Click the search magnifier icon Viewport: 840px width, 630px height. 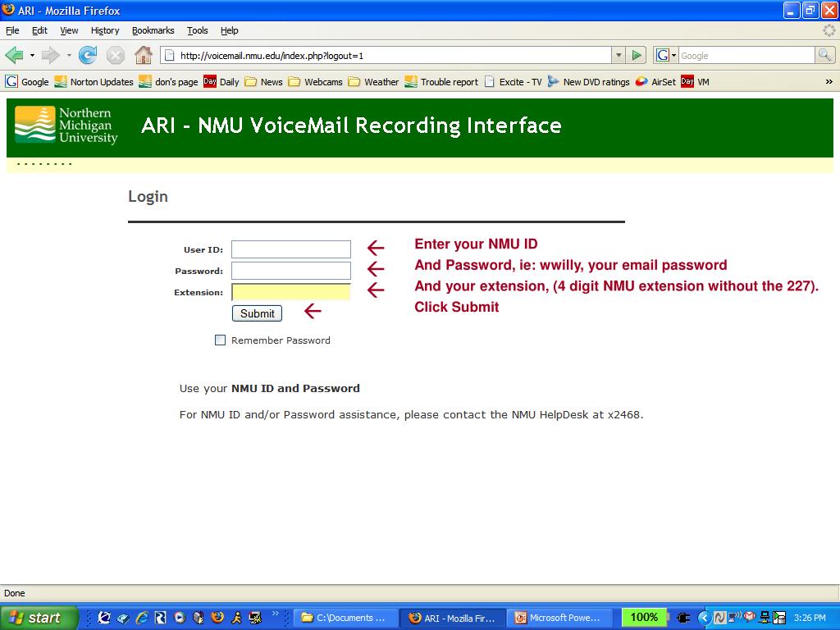pyautogui.click(x=824, y=55)
